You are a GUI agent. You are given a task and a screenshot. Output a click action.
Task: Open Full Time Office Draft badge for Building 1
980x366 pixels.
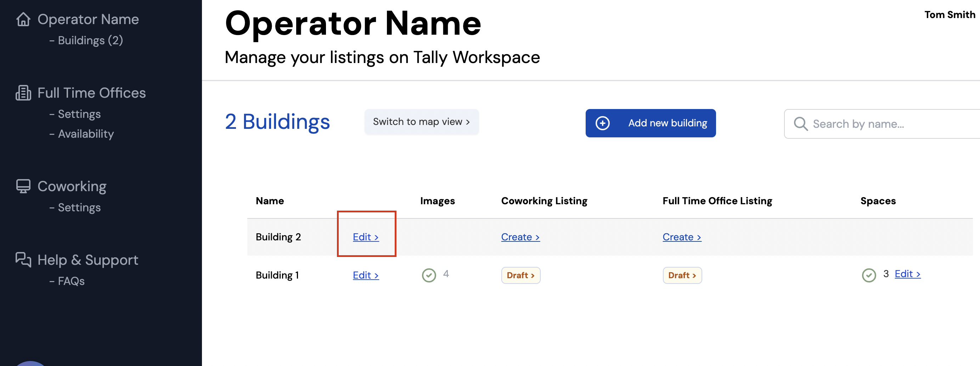(x=682, y=275)
